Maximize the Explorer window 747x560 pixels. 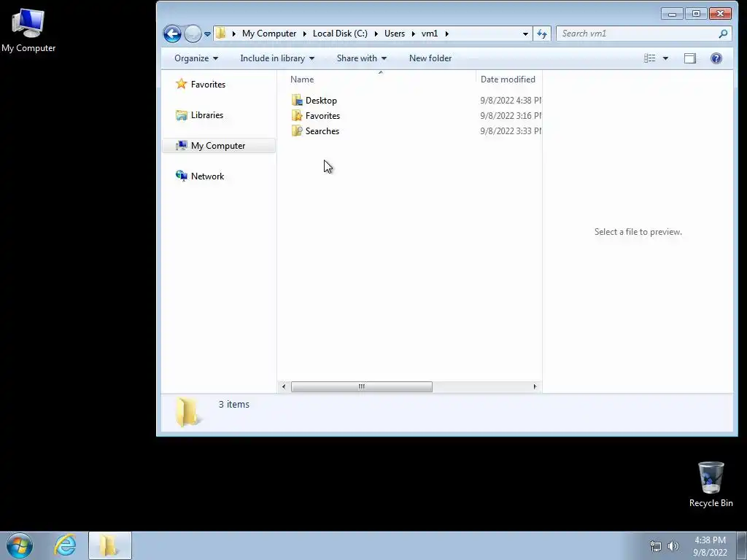[696, 14]
